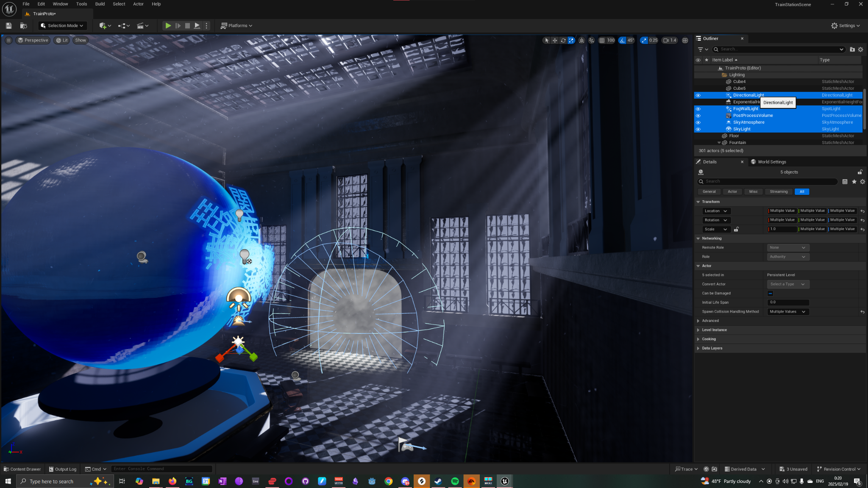Click the Enter Console Command field
Image resolution: width=868 pixels, height=488 pixels.
161,469
